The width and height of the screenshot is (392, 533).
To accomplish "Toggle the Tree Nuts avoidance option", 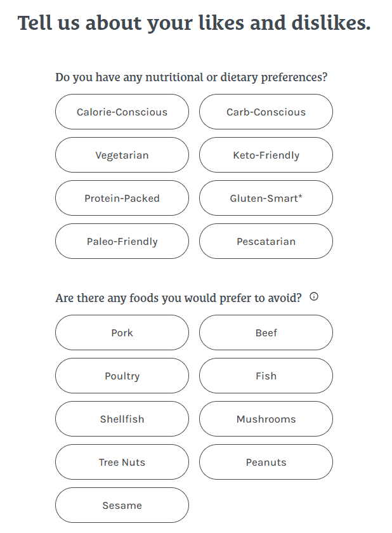I will pyautogui.click(x=122, y=463).
